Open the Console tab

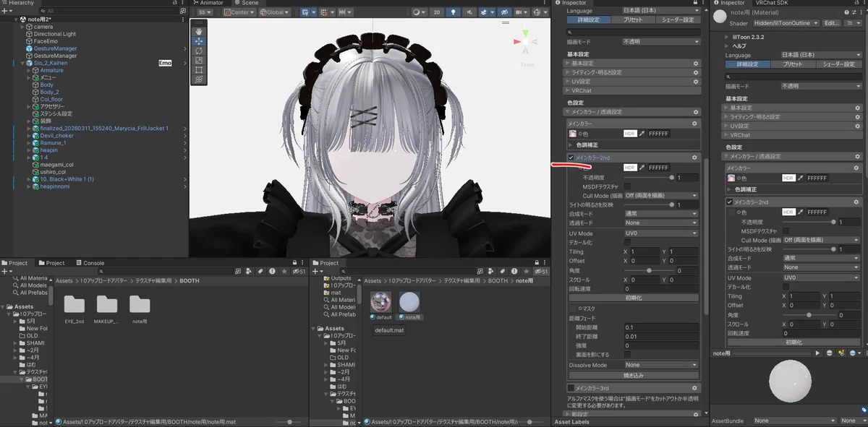click(x=90, y=263)
